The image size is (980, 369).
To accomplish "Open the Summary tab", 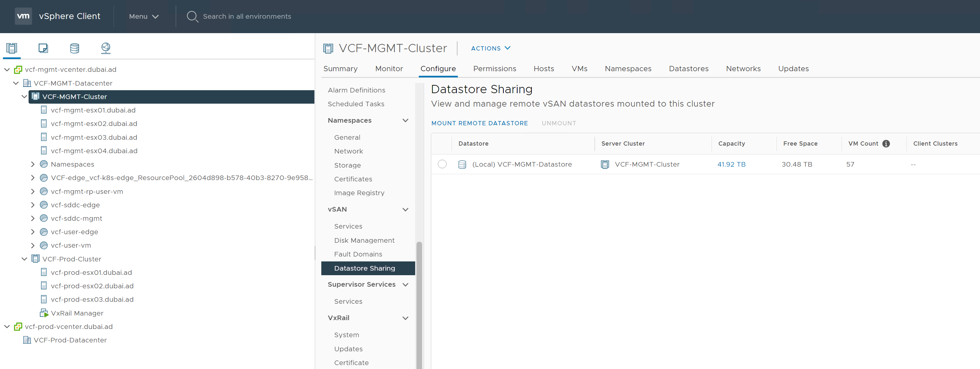I will click(x=340, y=69).
